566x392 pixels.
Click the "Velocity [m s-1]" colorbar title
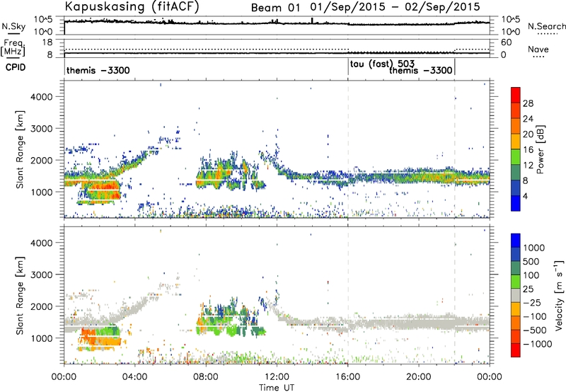559,295
